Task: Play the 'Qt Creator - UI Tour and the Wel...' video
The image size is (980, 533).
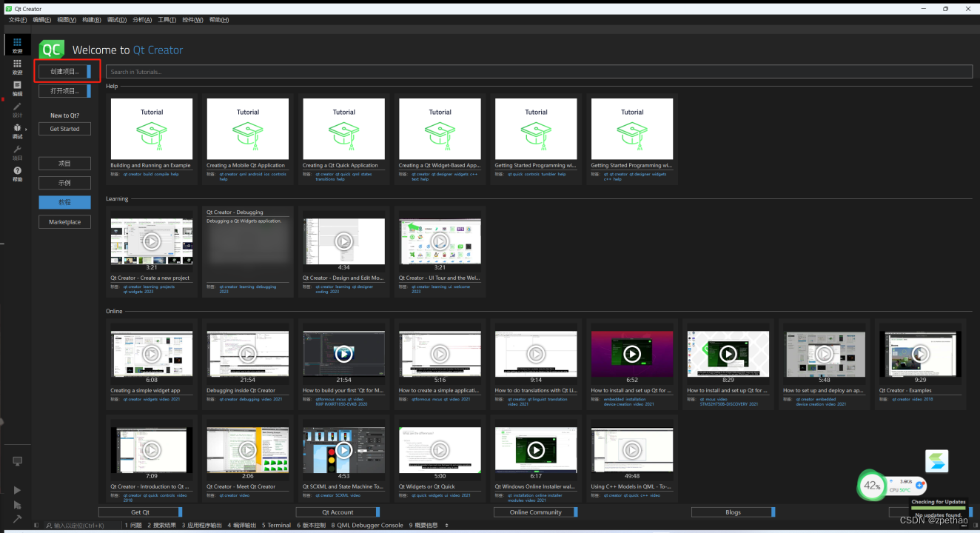Action: pyautogui.click(x=440, y=241)
